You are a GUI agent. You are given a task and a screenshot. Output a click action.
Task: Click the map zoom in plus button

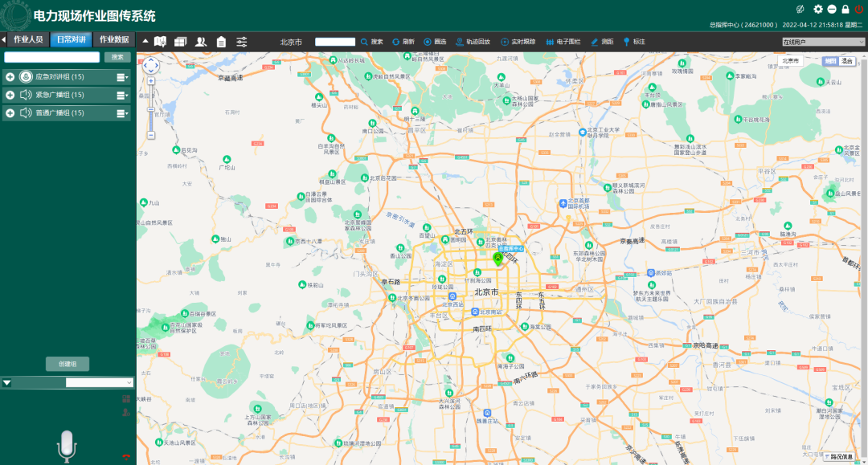coord(150,81)
